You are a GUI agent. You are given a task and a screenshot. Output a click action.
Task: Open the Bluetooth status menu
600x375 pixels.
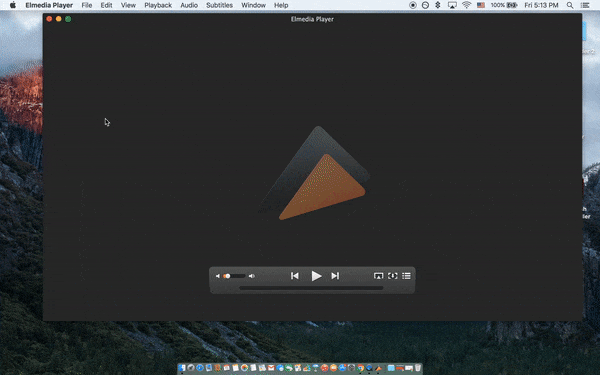(x=438, y=5)
